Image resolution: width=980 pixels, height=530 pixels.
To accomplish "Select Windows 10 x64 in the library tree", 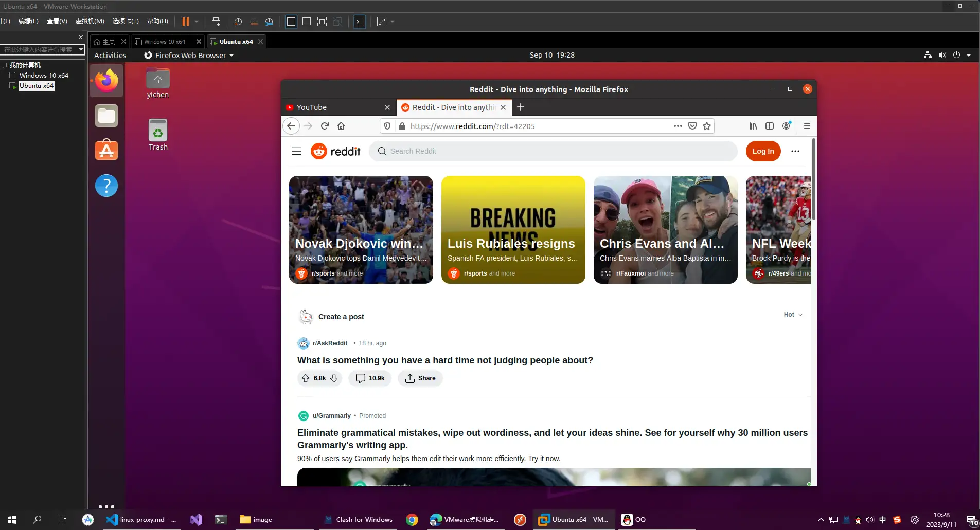I will click(x=44, y=75).
